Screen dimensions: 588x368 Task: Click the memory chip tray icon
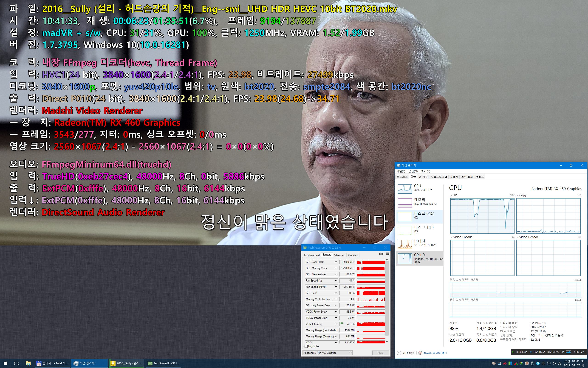point(494,363)
